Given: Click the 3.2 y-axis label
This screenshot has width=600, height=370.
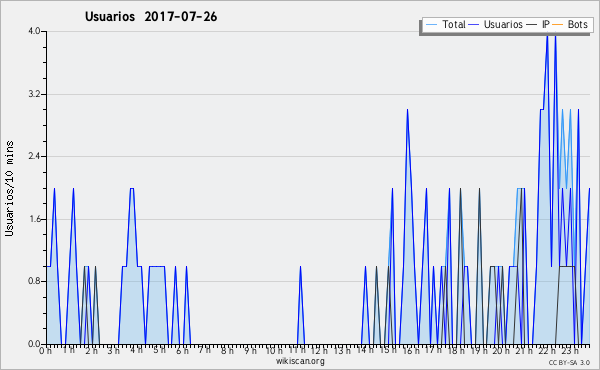Looking at the screenshot, I should [x=34, y=94].
